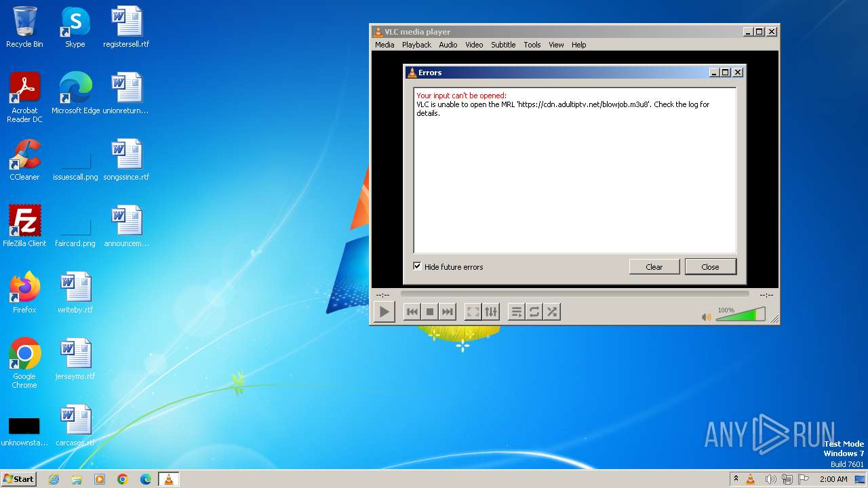Open the Windows Start menu

19,479
